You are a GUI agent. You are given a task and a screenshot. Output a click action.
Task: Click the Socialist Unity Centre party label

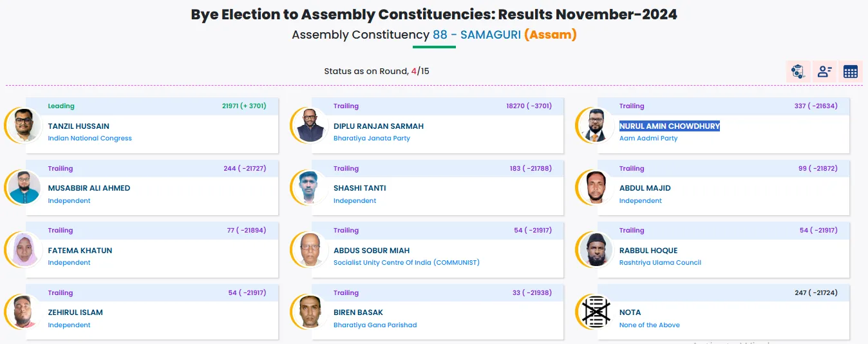(x=406, y=263)
